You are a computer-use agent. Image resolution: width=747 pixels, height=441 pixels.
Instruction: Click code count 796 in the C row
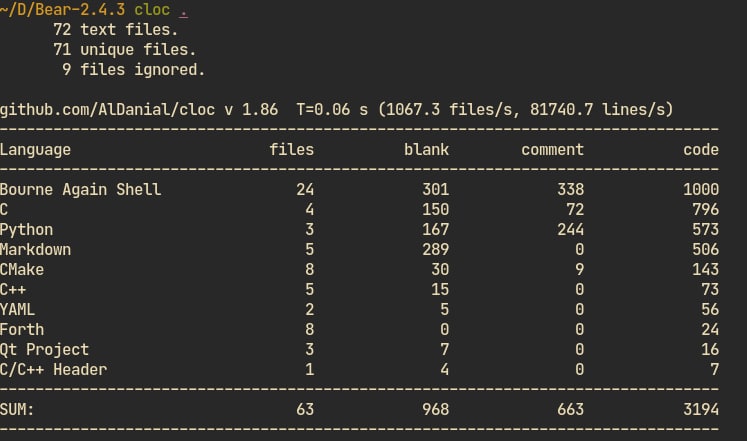point(706,210)
